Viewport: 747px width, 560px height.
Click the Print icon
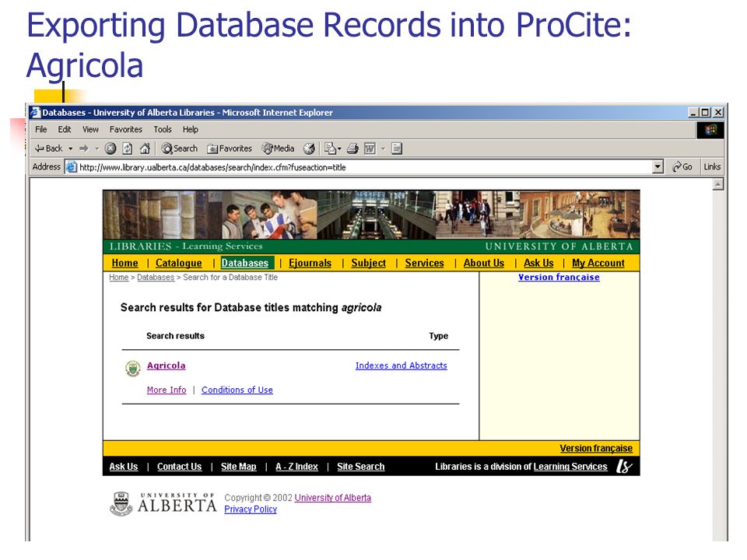(x=352, y=149)
